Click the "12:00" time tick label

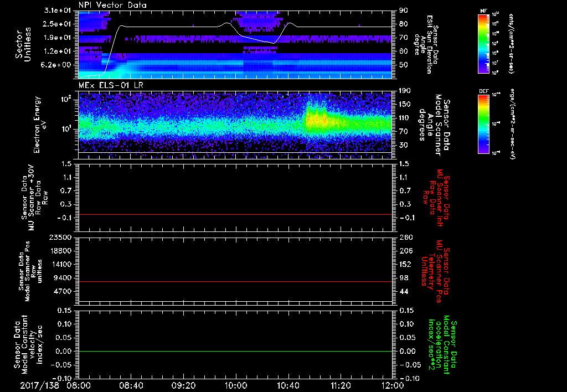393,385
